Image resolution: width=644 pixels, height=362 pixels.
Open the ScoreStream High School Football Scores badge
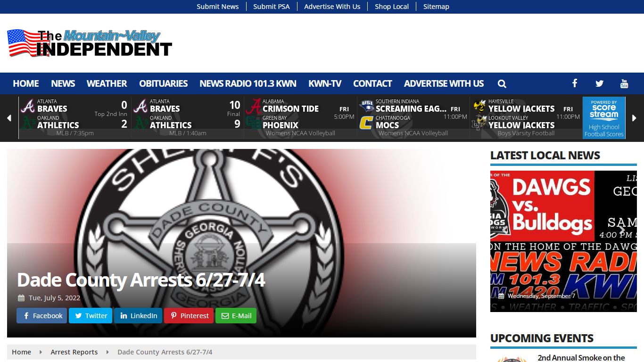click(604, 118)
